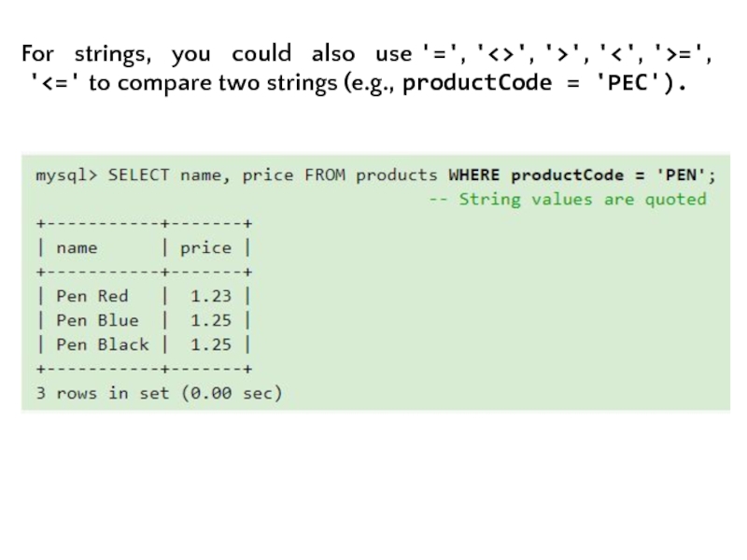This screenshot has width=747, height=560.
Task: Click the "Pen Red" row name
Action: (x=92, y=296)
